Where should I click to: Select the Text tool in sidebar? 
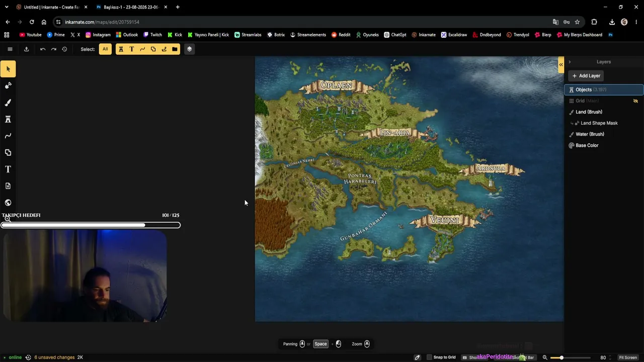(8, 169)
